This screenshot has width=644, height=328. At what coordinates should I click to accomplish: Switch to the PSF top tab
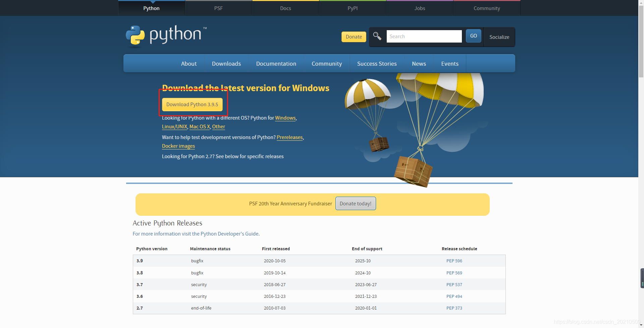click(x=218, y=8)
